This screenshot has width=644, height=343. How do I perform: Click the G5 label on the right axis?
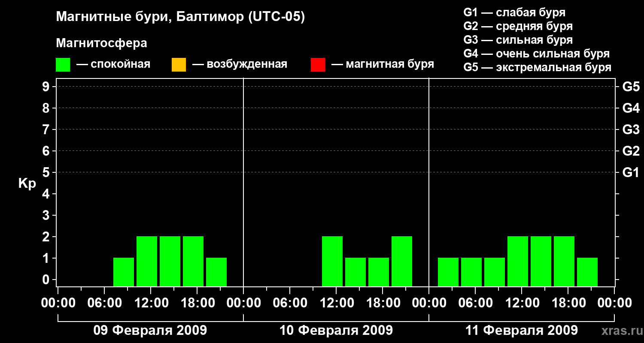tap(631, 87)
